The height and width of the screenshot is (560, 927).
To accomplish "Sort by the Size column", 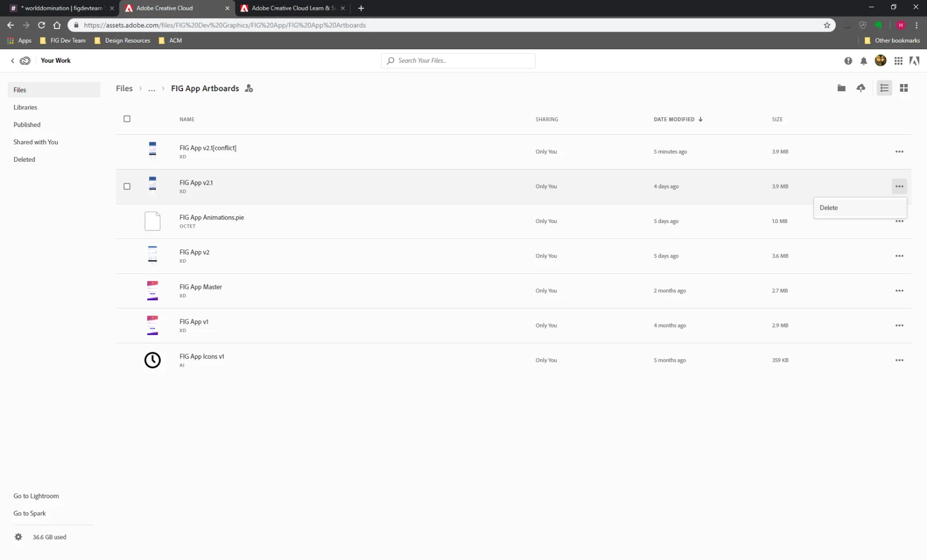I will (777, 119).
